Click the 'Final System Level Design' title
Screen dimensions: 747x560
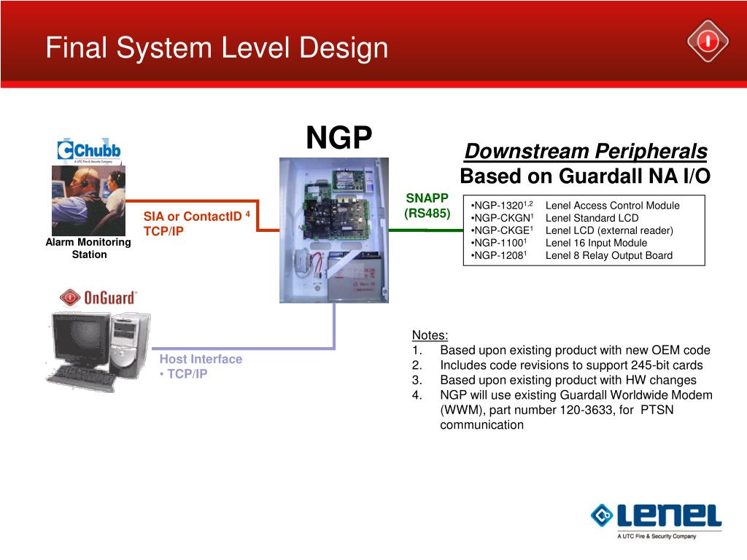(217, 48)
